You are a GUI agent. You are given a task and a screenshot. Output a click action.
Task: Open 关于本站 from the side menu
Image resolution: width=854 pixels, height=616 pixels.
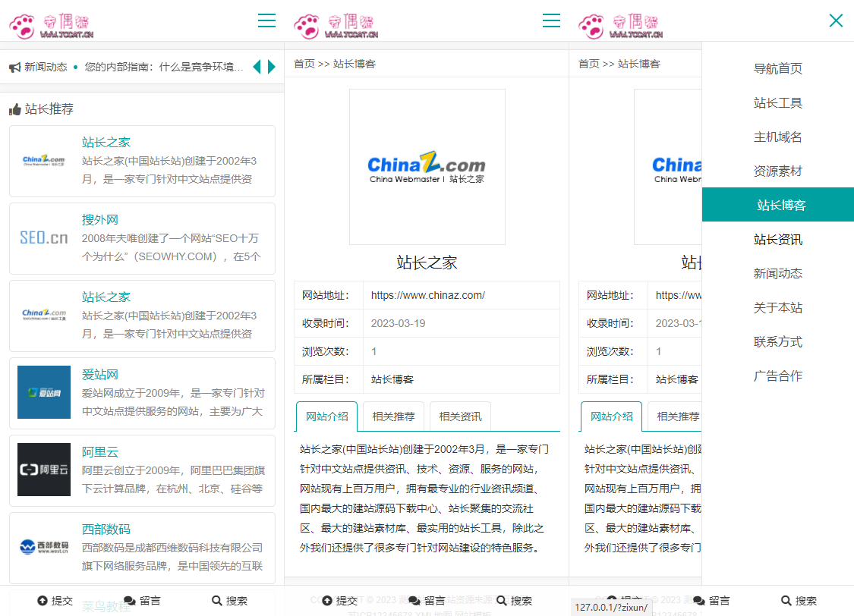(778, 308)
